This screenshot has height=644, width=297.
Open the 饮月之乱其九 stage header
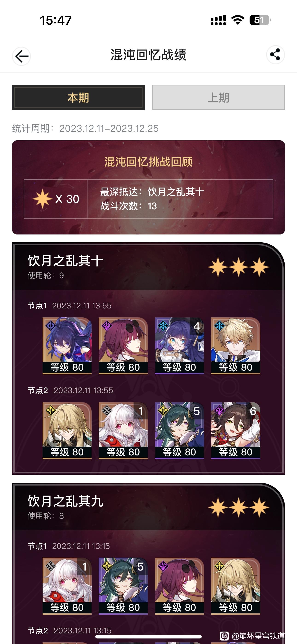click(x=148, y=507)
